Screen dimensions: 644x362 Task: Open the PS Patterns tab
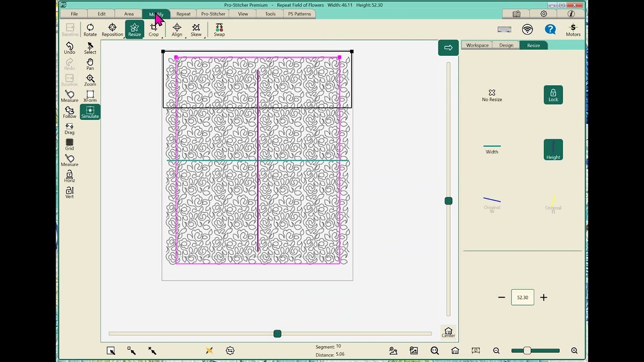tap(299, 14)
